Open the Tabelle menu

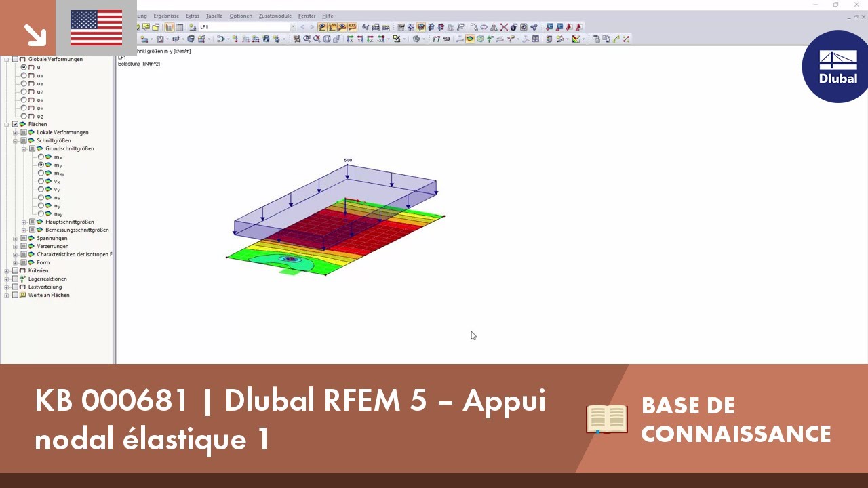214,16
